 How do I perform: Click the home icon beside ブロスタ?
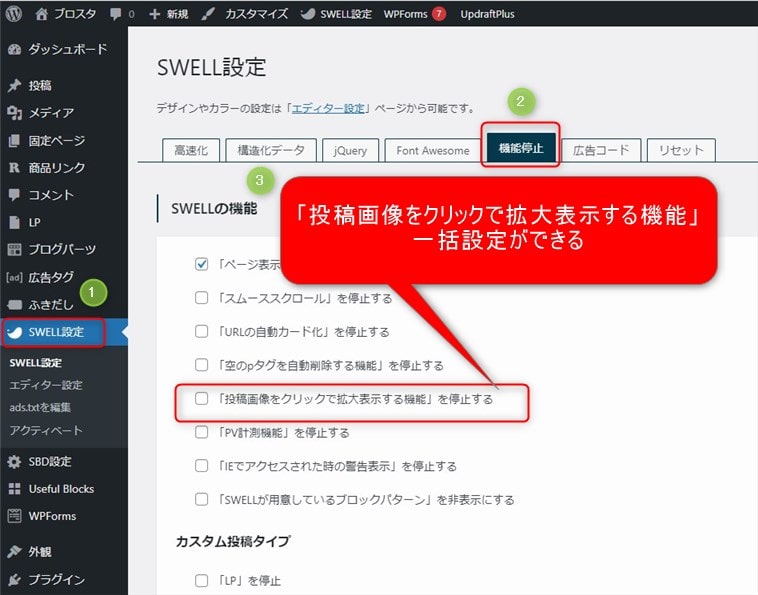pos(42,14)
